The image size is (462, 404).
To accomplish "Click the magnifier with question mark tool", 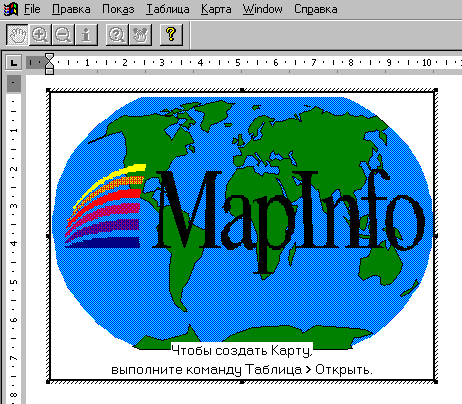I will [117, 35].
